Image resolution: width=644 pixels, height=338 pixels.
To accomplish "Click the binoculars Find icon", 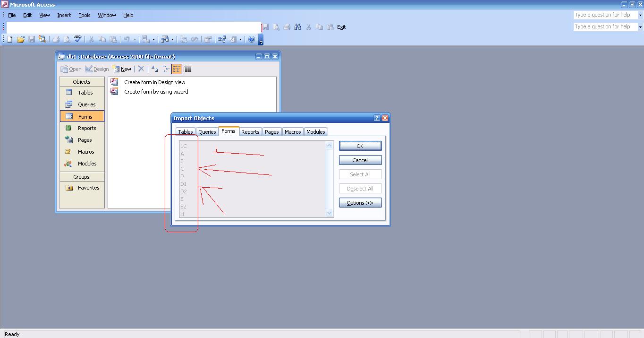I will [x=297, y=27].
